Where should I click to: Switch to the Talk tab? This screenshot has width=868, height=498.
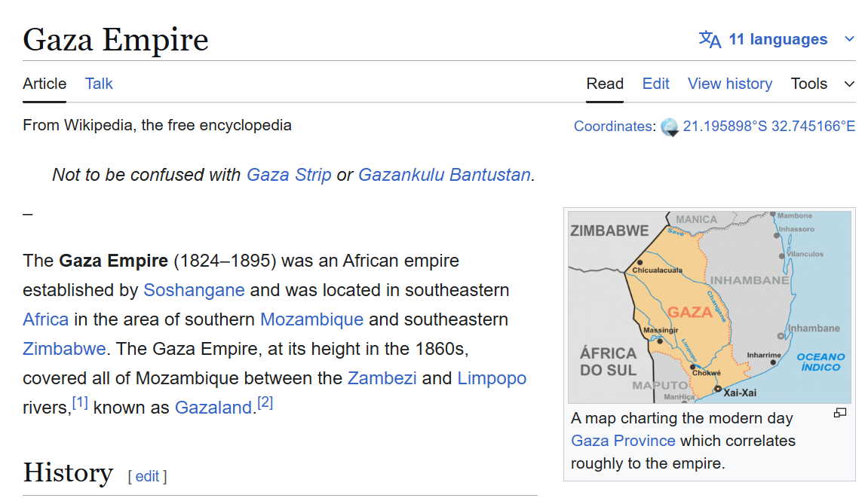99,84
